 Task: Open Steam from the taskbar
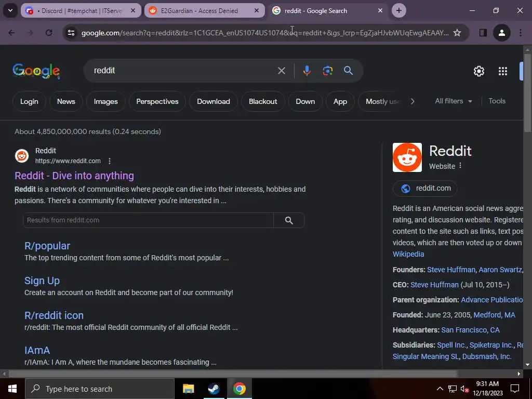[214, 389]
